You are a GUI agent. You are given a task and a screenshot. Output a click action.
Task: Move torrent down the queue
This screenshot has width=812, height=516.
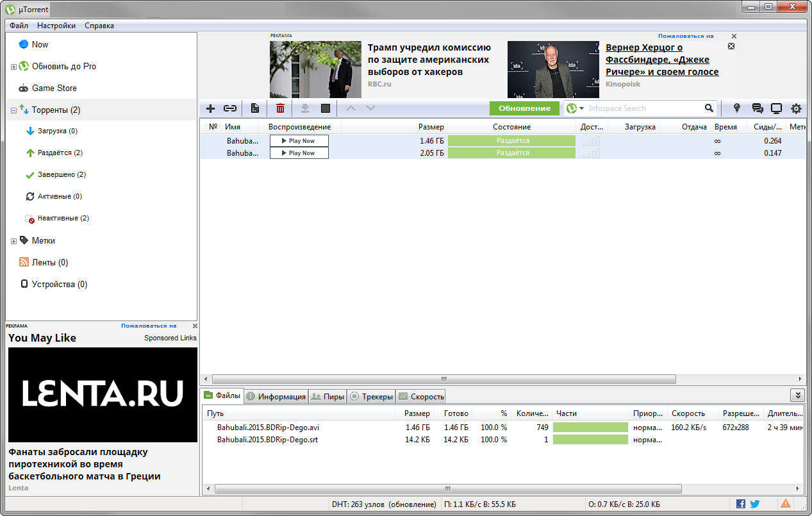(x=370, y=108)
